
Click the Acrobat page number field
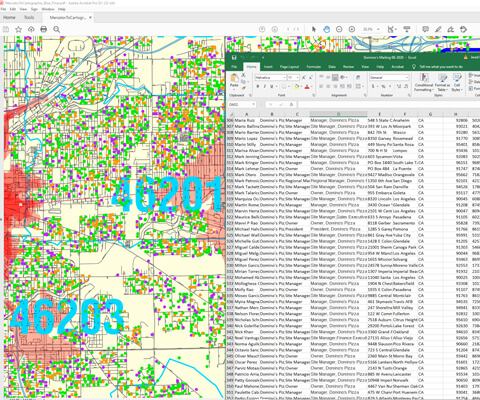pos(288,29)
